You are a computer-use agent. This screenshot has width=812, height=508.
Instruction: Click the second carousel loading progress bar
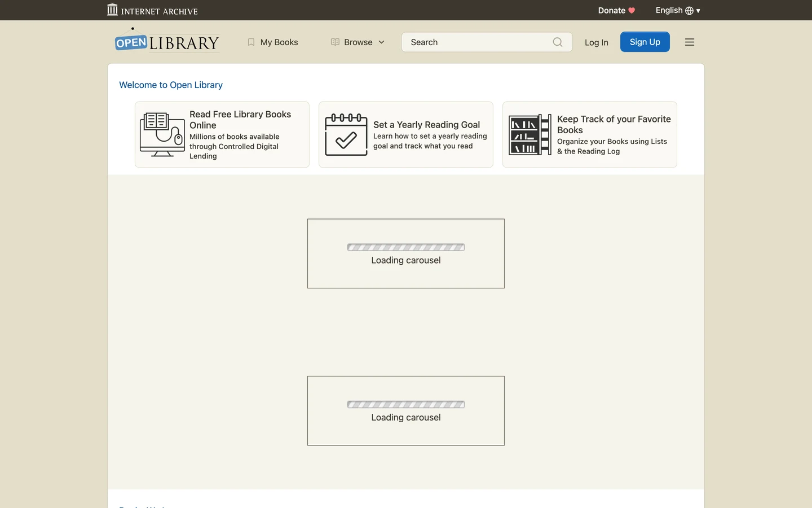[x=406, y=404]
